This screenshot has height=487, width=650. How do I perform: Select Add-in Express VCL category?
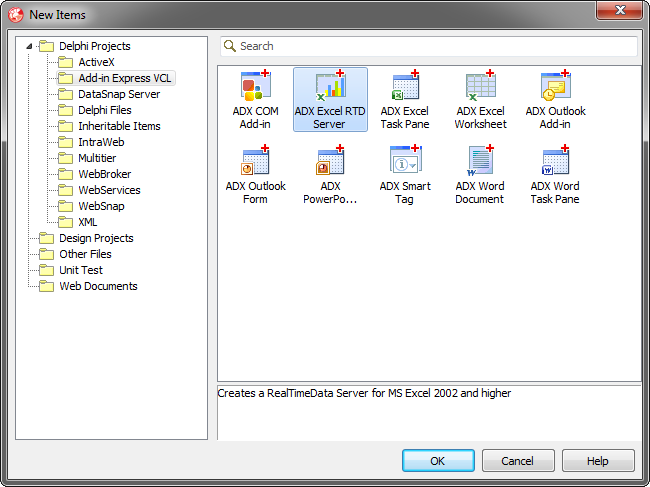point(124,78)
